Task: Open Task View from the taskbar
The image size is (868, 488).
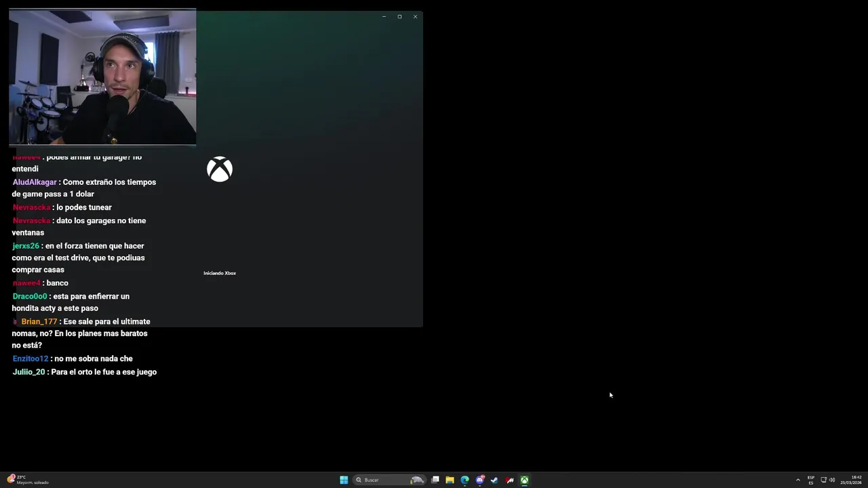Action: [x=435, y=480]
